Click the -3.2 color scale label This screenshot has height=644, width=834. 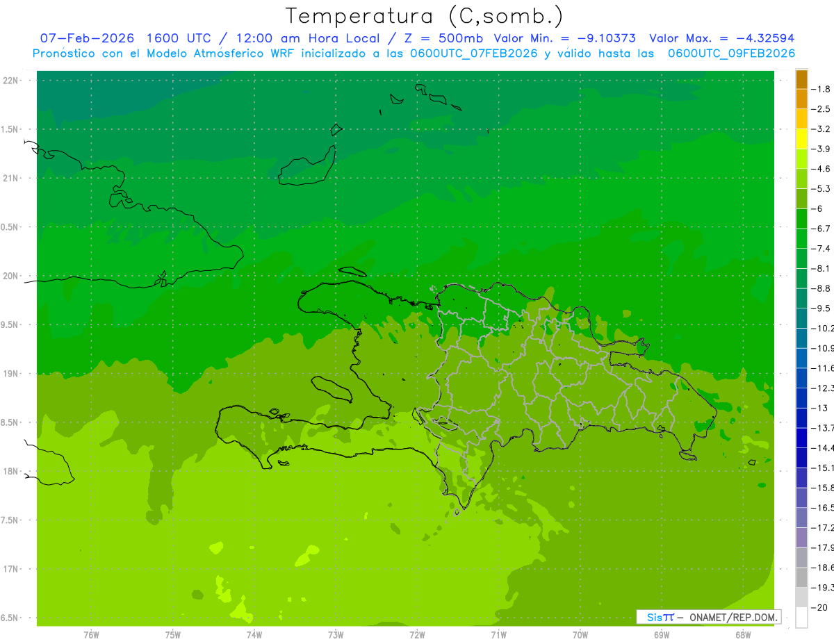(x=821, y=129)
